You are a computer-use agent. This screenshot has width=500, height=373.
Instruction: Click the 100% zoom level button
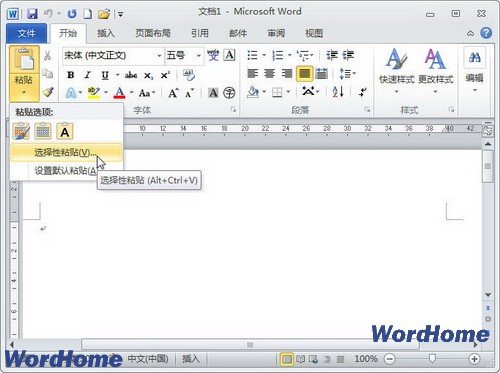point(366,359)
